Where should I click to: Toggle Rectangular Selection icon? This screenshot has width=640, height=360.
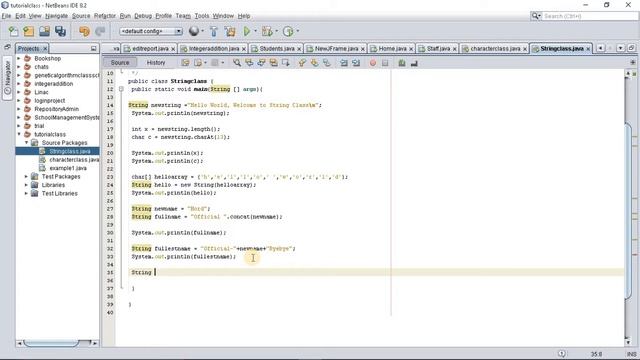pyautogui.click(x=286, y=63)
